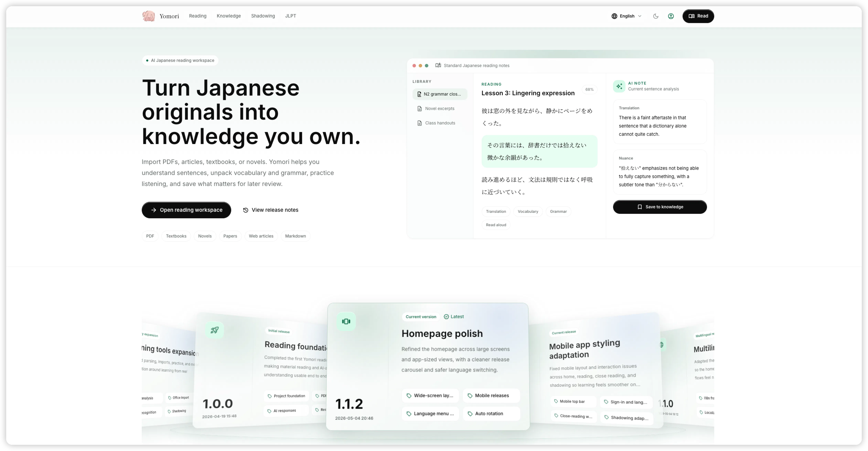
Task: Click Save to knowledge button
Action: (660, 207)
